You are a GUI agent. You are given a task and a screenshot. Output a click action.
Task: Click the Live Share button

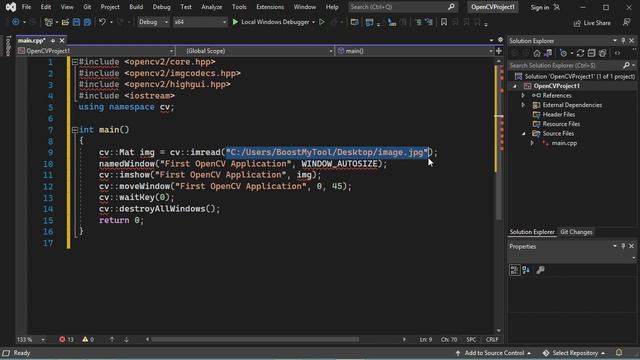(592, 23)
